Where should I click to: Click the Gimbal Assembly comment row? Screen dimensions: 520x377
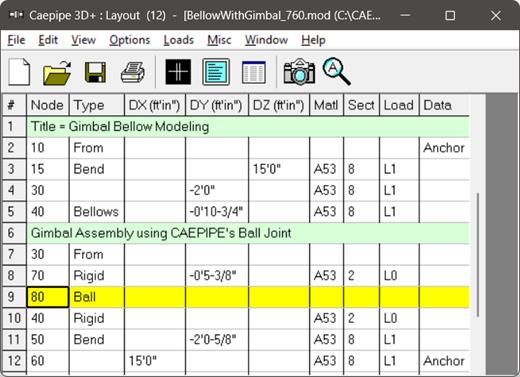pyautogui.click(x=248, y=233)
